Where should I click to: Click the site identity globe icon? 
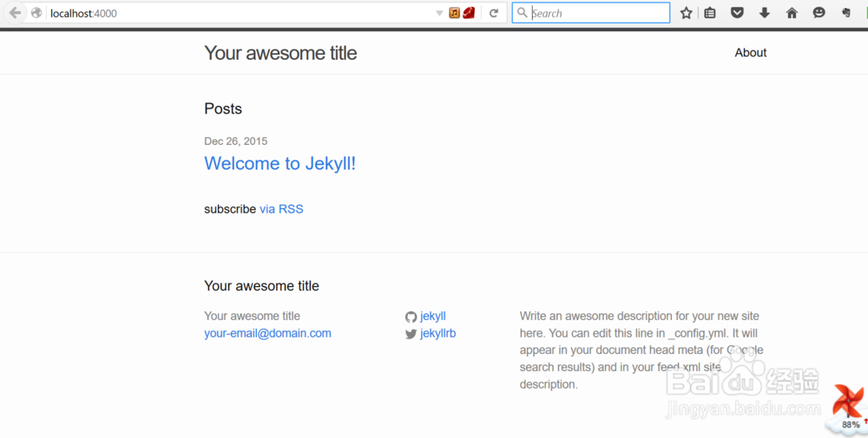pos(36,13)
